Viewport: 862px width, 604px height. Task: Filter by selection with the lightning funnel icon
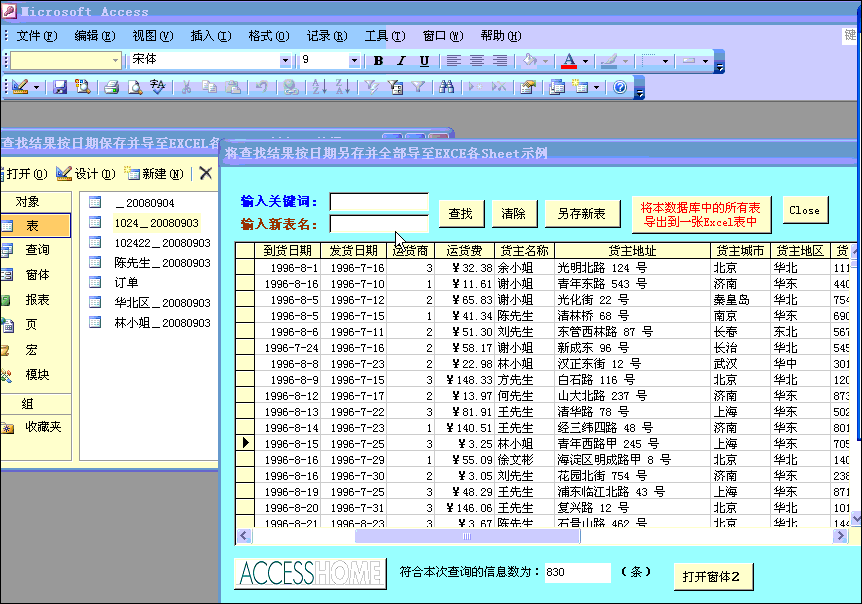pos(372,87)
